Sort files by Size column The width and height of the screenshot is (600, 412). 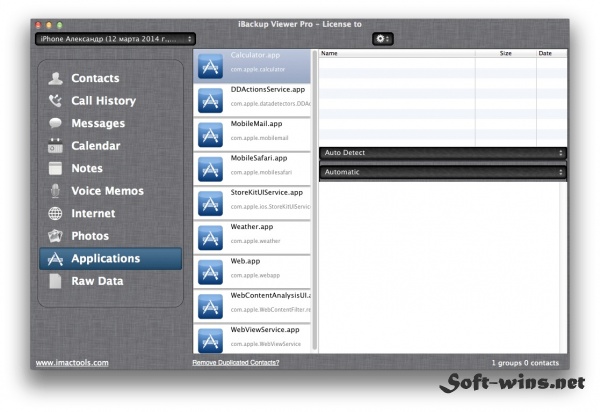(506, 53)
